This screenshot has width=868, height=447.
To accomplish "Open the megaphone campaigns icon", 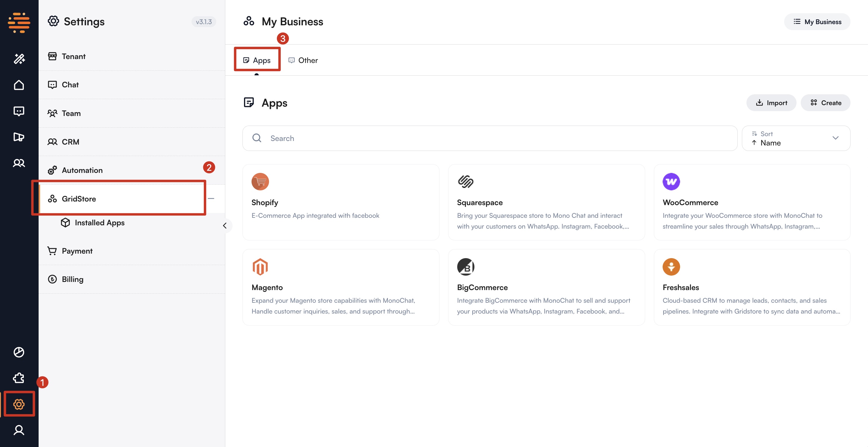I will coord(19,137).
